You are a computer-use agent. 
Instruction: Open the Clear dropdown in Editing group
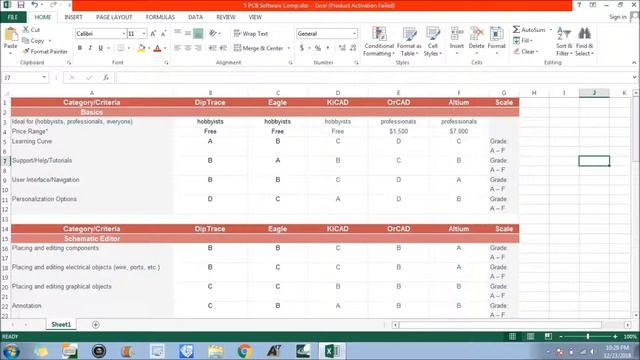[x=526, y=51]
